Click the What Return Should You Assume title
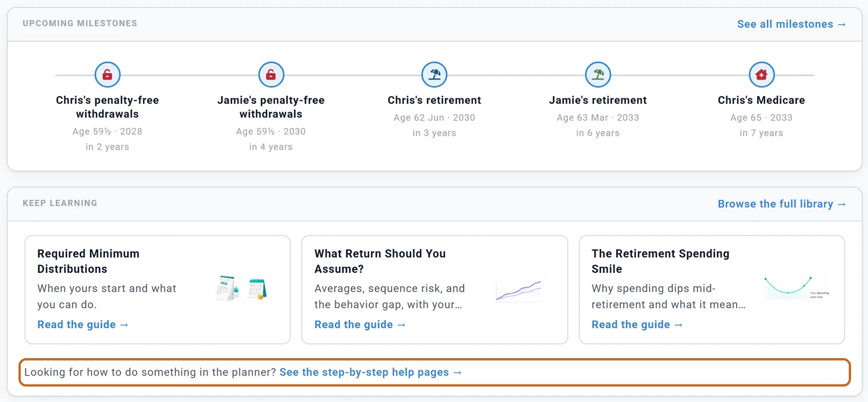 (380, 261)
